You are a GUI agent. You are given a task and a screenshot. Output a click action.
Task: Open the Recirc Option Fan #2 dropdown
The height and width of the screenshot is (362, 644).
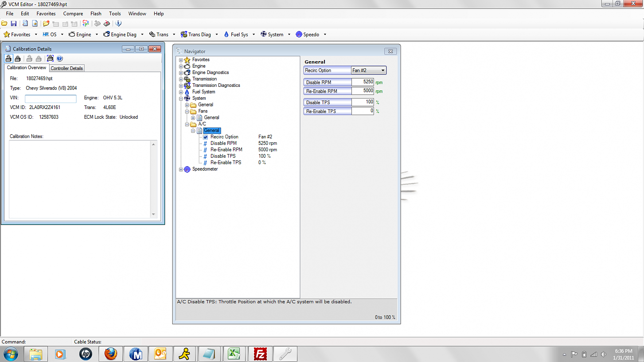click(x=369, y=70)
